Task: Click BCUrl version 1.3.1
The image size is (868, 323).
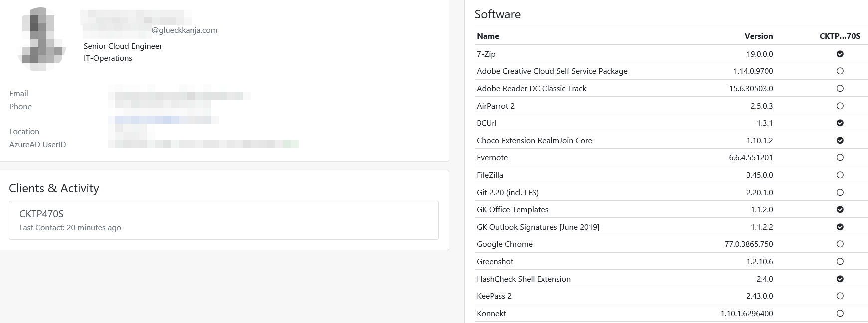Action: tap(765, 123)
